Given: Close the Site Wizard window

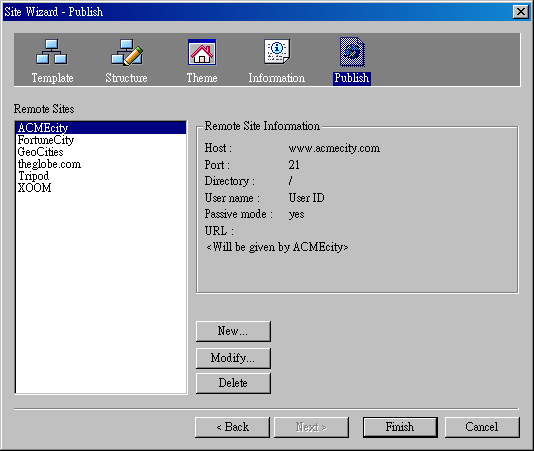Looking at the screenshot, I should [x=521, y=12].
